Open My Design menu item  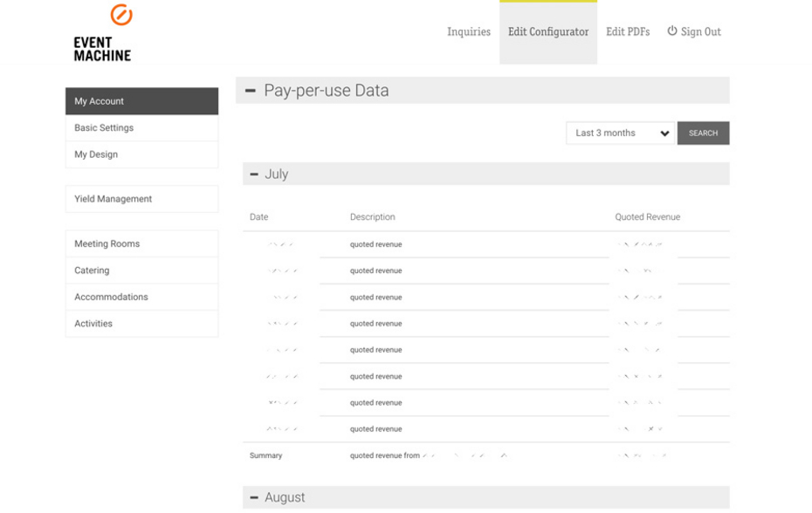click(141, 154)
